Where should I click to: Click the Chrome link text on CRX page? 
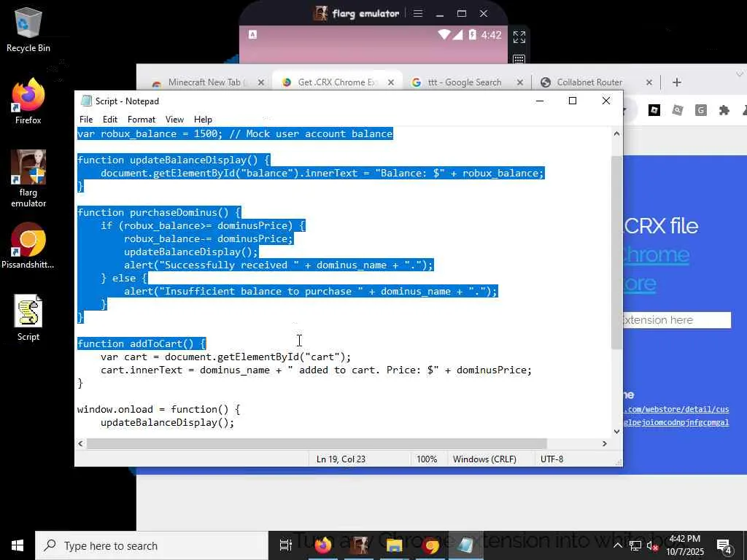656,255
